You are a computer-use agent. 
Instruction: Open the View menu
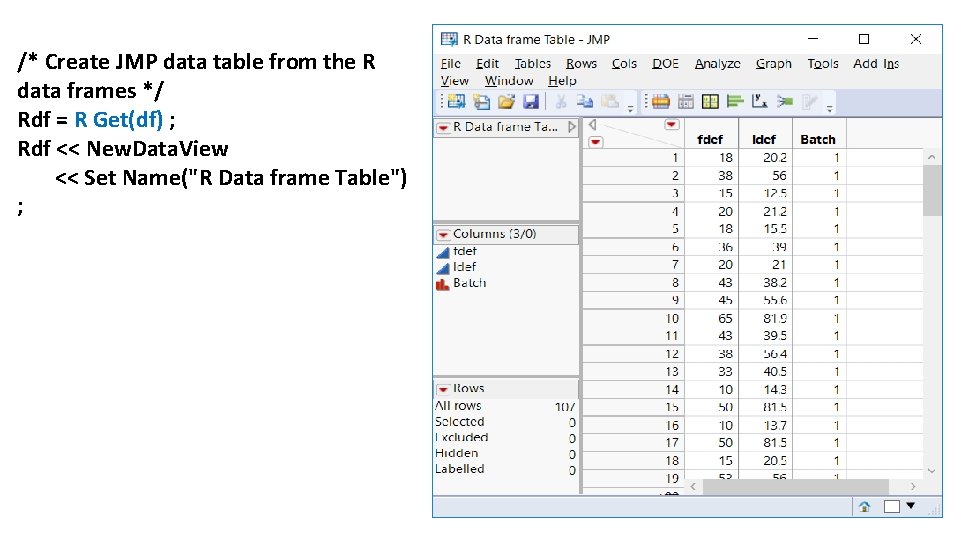coord(454,81)
